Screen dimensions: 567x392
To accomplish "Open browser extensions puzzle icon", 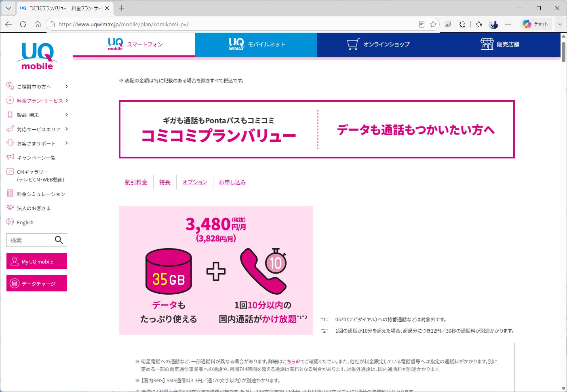I will [x=463, y=24].
